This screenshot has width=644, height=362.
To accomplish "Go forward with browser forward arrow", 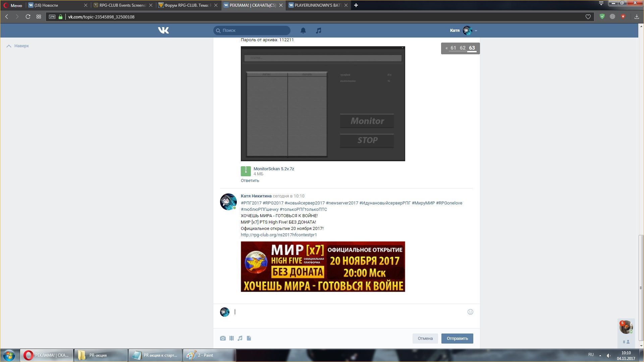I will click(17, 17).
